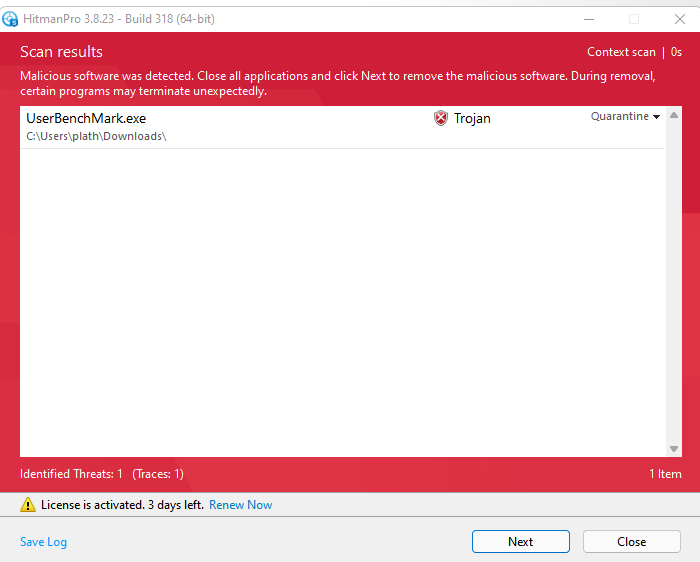Click the Context scan label
This screenshot has width=700, height=562.
[621, 52]
